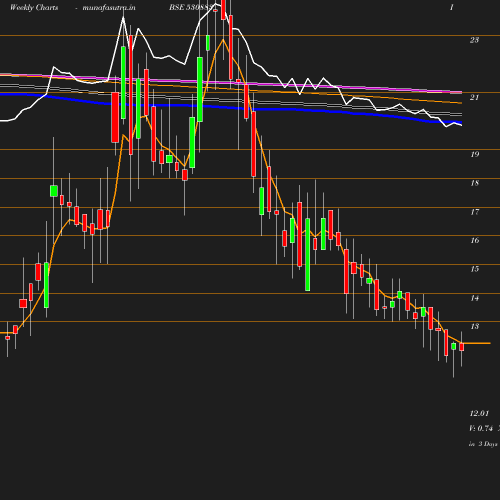Viewport: 500px width, 500px height.
Task: Click the rightmost red candlestick
Action: [x=462, y=347]
